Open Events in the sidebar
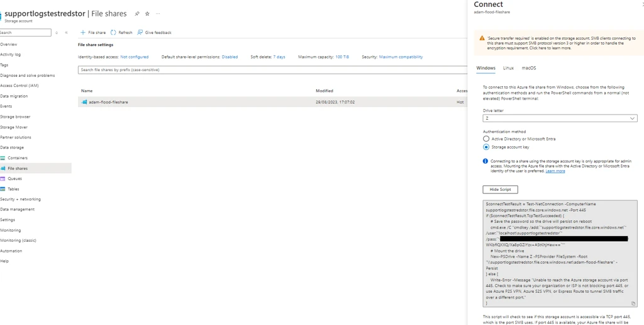644x325 pixels. [x=6, y=106]
